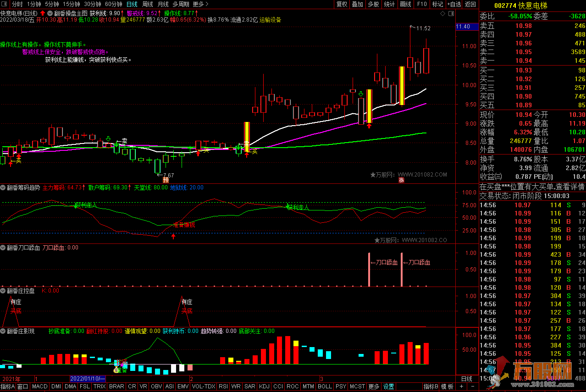The width and height of the screenshot is (586, 392).
Task: Switch to the 月线 monthly period
Action: click(163, 4)
